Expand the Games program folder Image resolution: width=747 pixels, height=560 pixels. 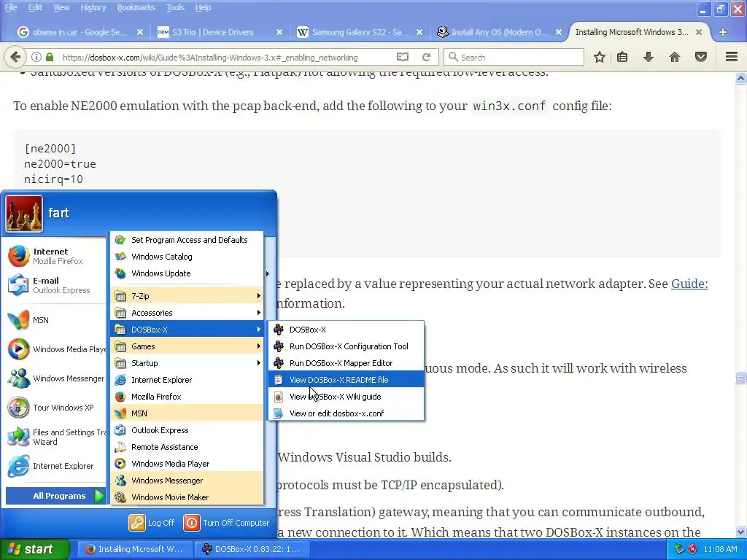[x=187, y=346]
